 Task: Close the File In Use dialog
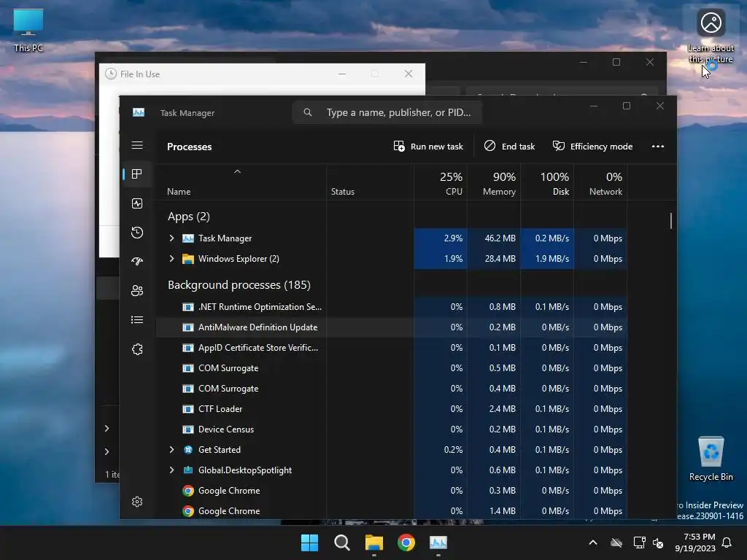pyautogui.click(x=409, y=74)
